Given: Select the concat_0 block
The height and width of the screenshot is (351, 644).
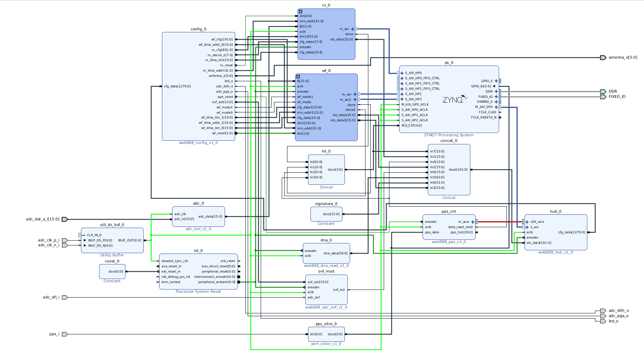Looking at the screenshot, I should point(449,170).
